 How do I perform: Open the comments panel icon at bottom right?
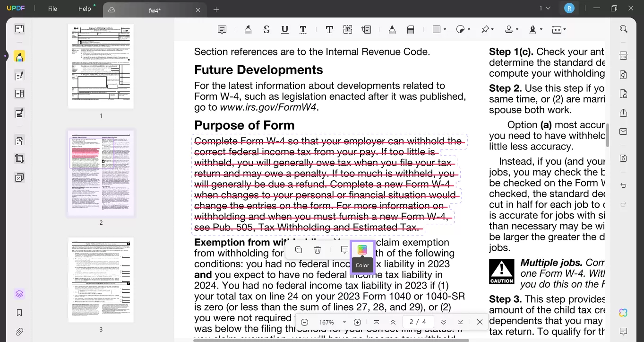click(x=624, y=332)
